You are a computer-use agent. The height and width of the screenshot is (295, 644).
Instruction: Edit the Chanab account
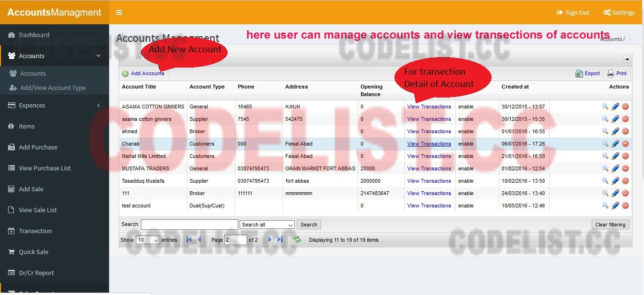pyautogui.click(x=615, y=144)
